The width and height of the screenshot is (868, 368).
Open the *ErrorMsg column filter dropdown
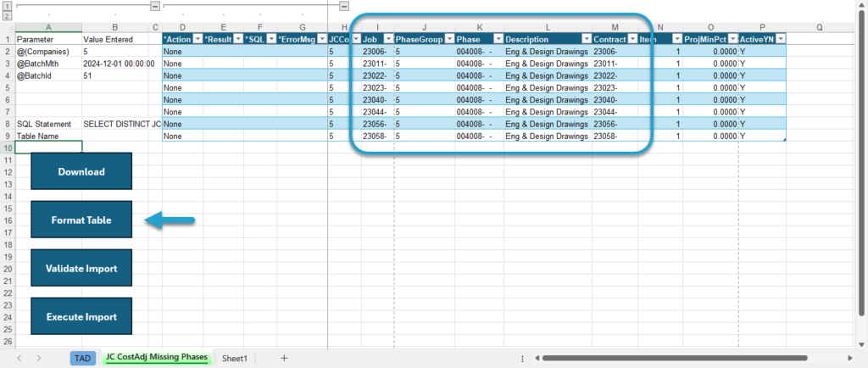pos(321,39)
